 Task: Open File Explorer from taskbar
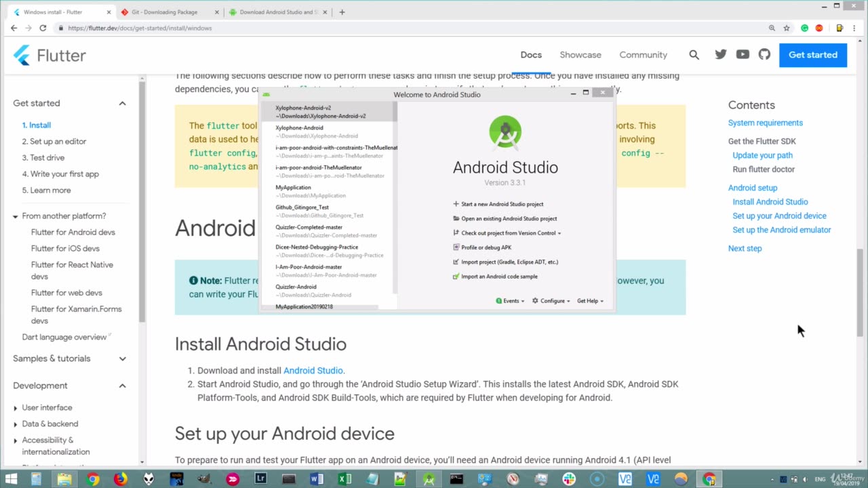tap(64, 479)
